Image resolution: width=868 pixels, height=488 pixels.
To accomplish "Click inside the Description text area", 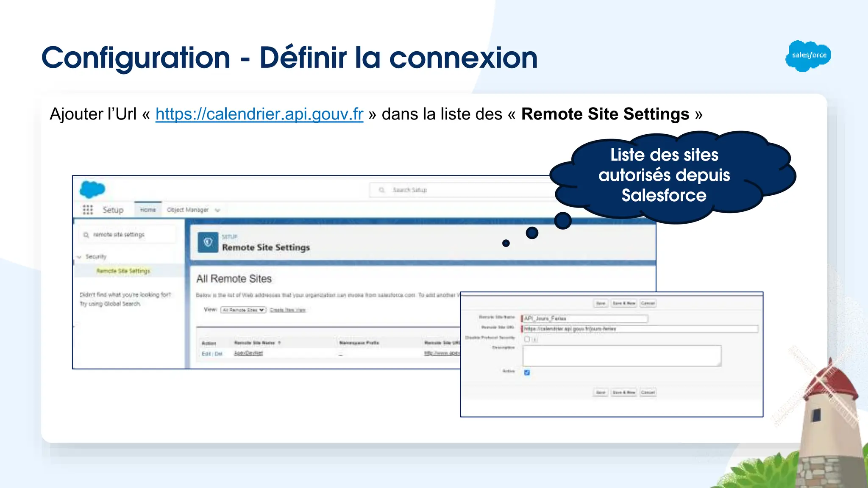I will click(x=622, y=355).
